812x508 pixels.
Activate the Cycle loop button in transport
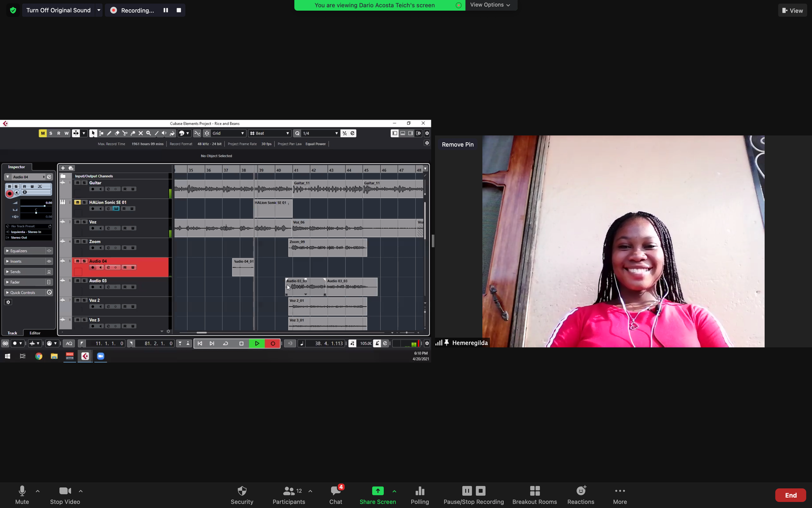(x=226, y=343)
